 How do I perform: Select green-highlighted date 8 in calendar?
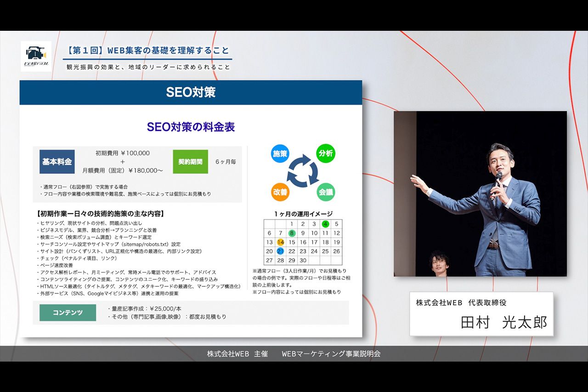tap(292, 233)
